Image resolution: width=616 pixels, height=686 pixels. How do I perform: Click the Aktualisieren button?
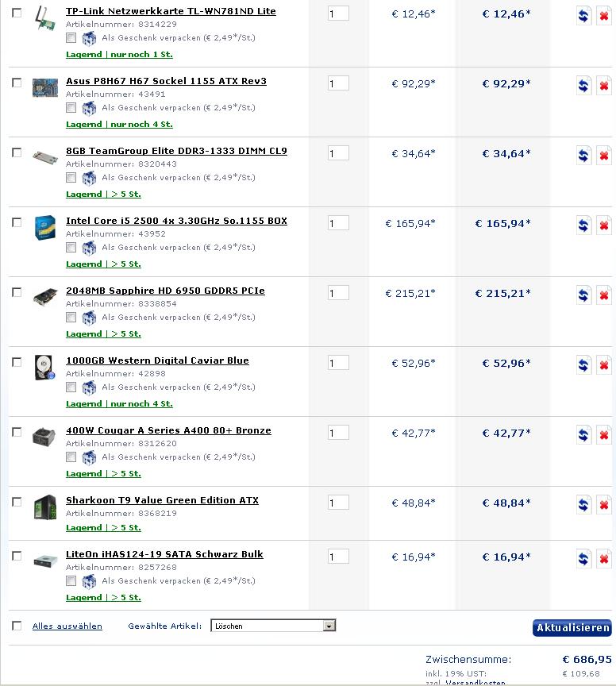pos(572,628)
